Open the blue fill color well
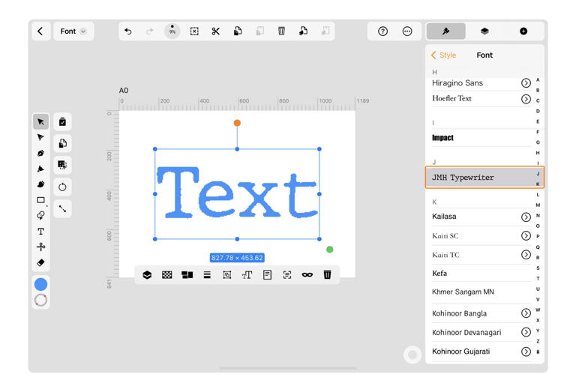The height and width of the screenshot is (392, 576). (x=40, y=284)
